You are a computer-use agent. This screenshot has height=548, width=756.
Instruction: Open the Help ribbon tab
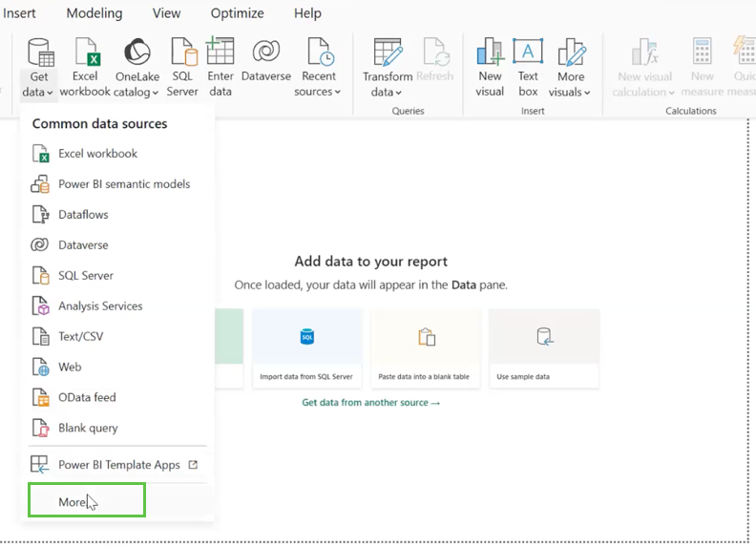pyautogui.click(x=307, y=13)
